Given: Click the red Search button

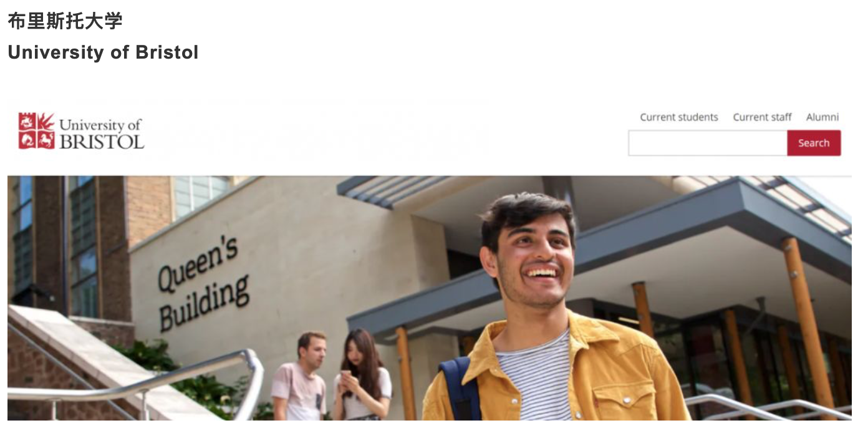Looking at the screenshot, I should (x=814, y=143).
